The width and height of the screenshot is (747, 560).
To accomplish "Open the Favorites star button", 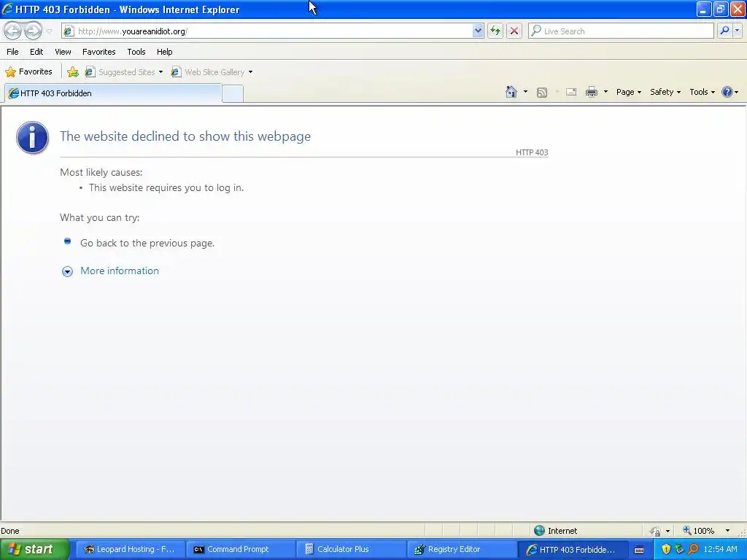I will coord(28,72).
